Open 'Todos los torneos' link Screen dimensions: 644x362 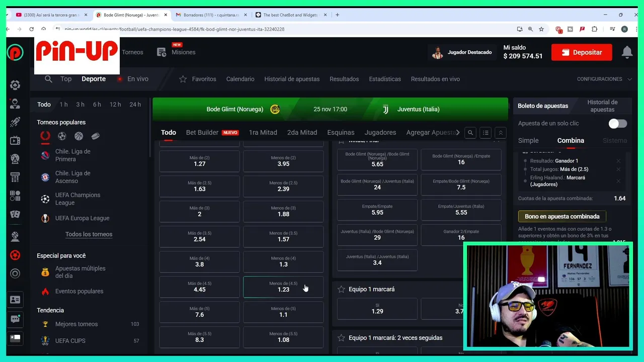(89, 234)
